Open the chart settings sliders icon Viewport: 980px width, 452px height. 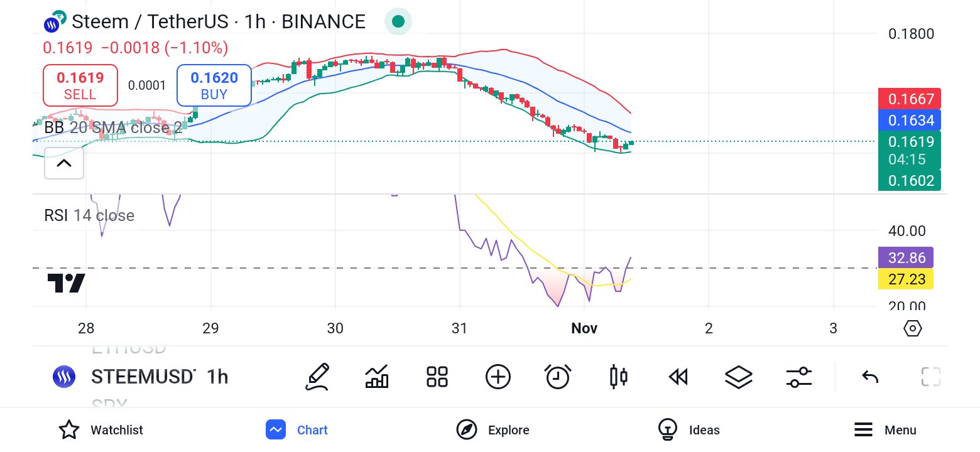pyautogui.click(x=799, y=377)
